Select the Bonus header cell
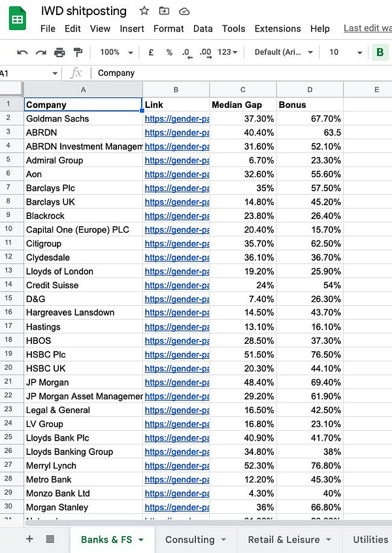392x553 pixels. pos(310,105)
